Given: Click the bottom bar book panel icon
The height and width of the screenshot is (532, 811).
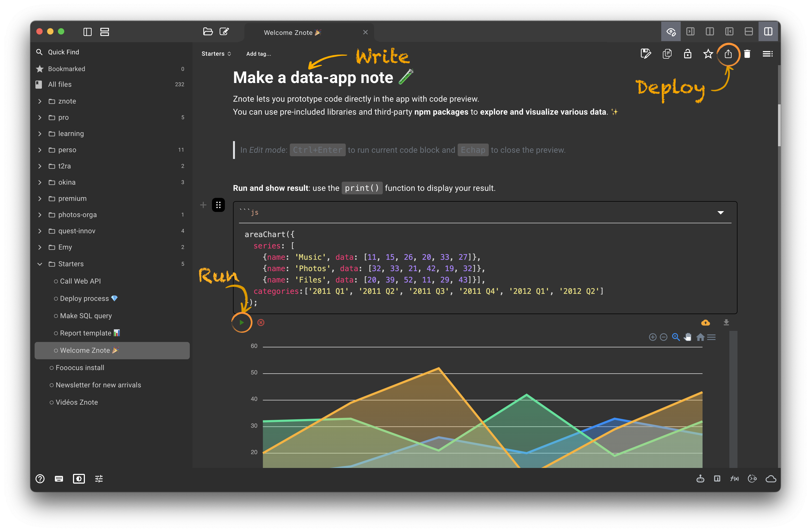Looking at the screenshot, I should [x=717, y=479].
